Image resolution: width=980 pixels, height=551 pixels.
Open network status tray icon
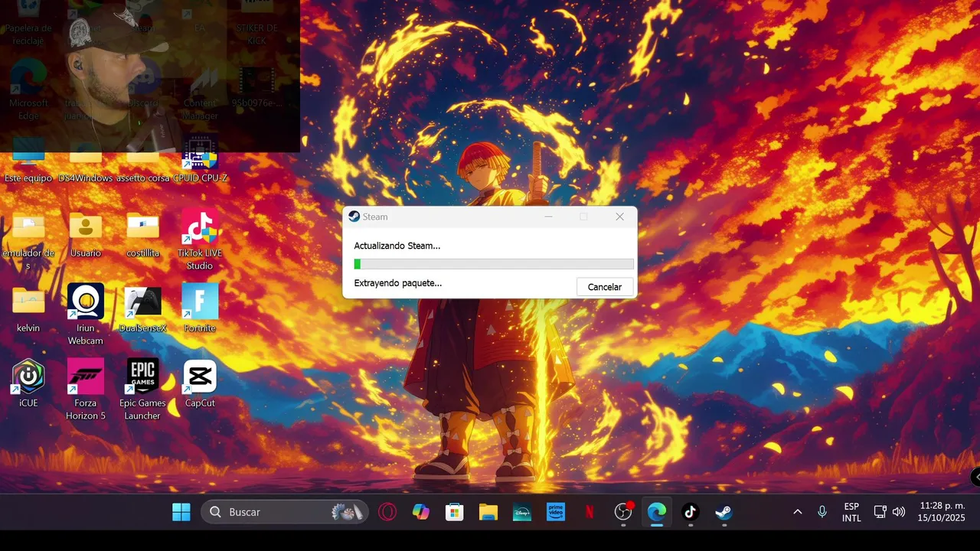pos(880,512)
